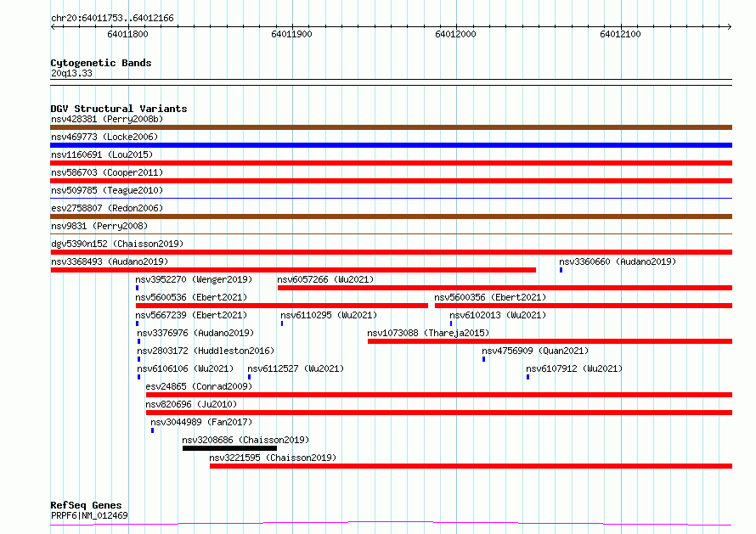Click the RefSeq Genes track title

point(86,506)
